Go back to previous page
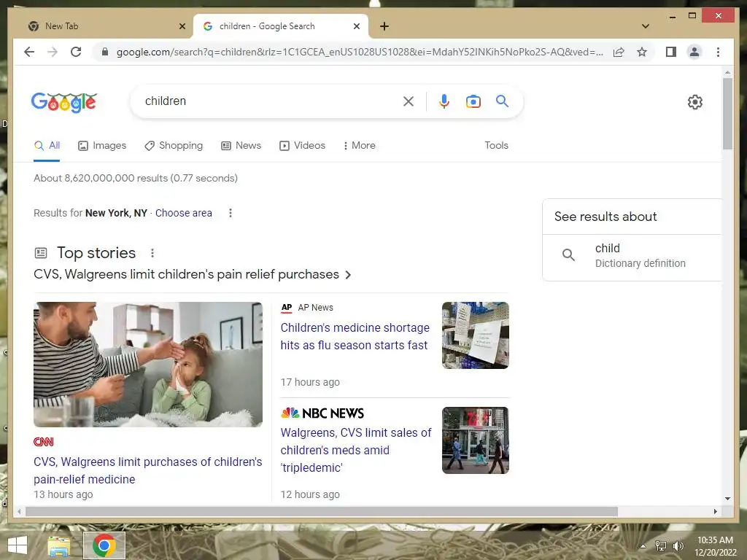Image resolution: width=747 pixels, height=560 pixels. point(29,52)
